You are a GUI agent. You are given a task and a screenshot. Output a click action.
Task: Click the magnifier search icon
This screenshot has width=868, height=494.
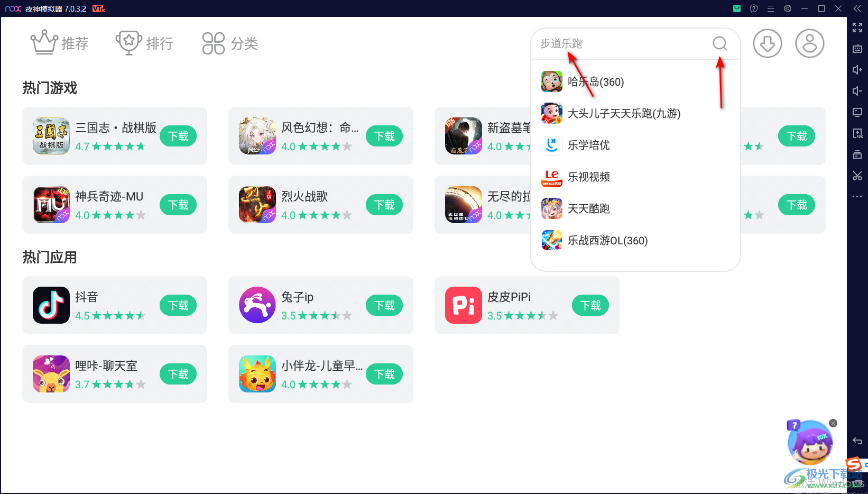click(x=719, y=43)
